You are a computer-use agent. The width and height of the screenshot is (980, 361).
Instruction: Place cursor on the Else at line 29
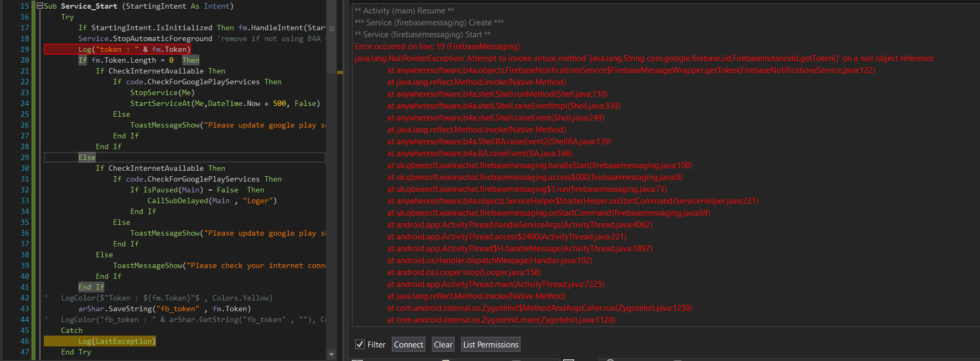point(87,157)
